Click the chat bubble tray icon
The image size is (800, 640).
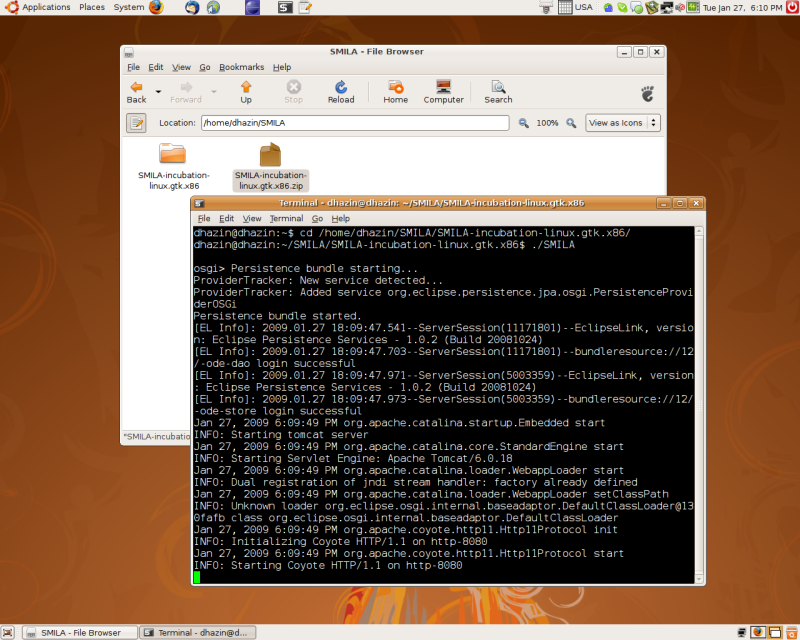636,8
